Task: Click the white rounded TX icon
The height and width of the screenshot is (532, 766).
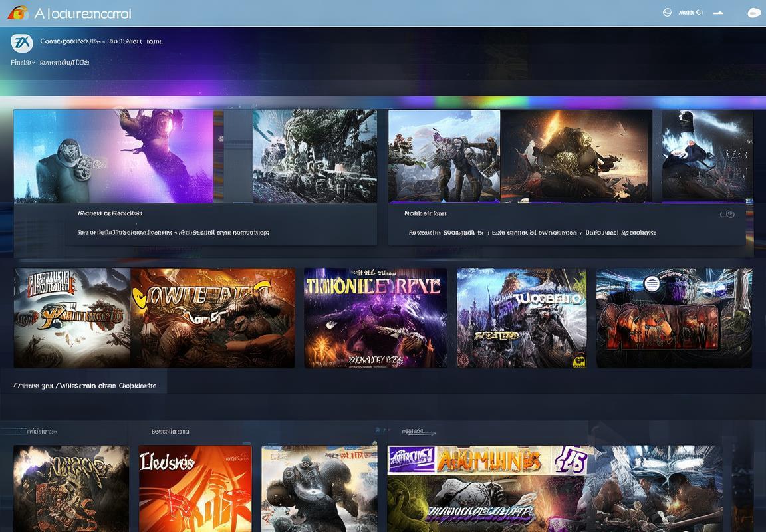Action: [x=22, y=43]
